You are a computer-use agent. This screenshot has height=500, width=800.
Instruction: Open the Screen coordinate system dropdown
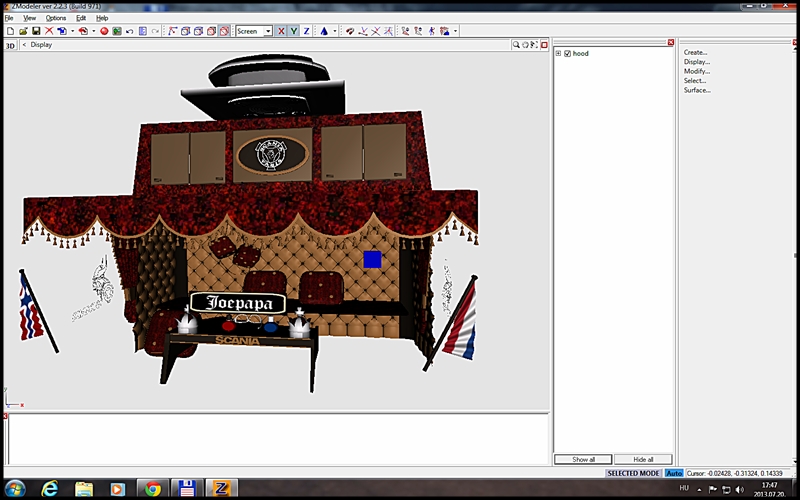(268, 31)
